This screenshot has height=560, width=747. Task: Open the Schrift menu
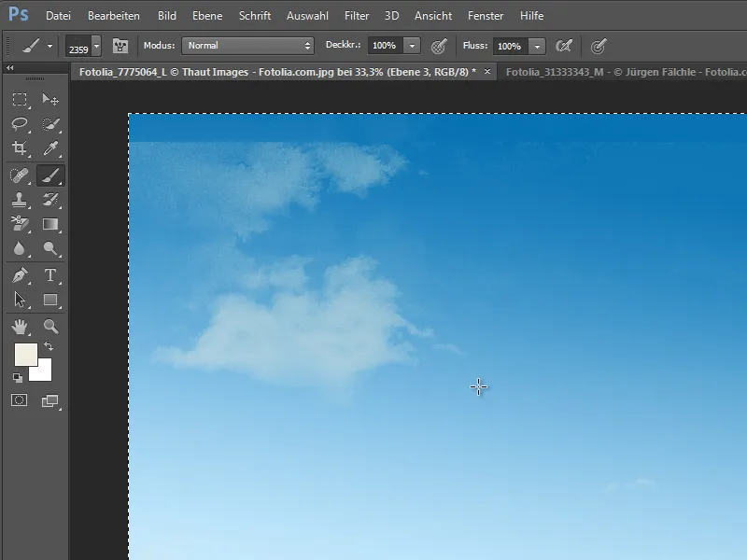tap(255, 16)
